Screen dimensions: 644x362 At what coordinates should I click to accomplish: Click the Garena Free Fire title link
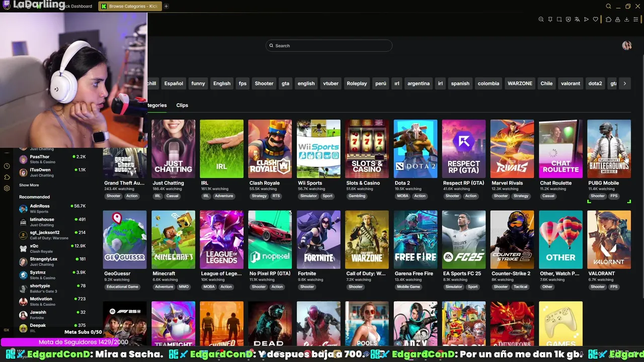click(x=414, y=274)
